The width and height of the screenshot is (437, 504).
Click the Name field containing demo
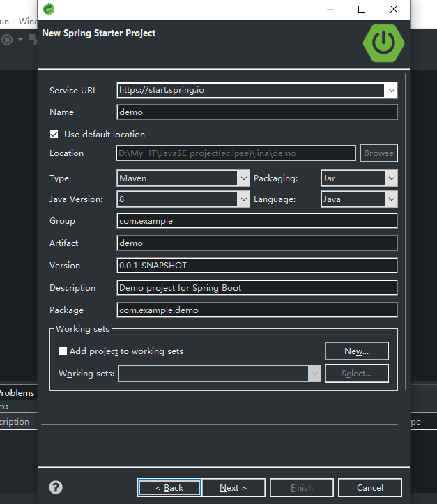coord(257,112)
